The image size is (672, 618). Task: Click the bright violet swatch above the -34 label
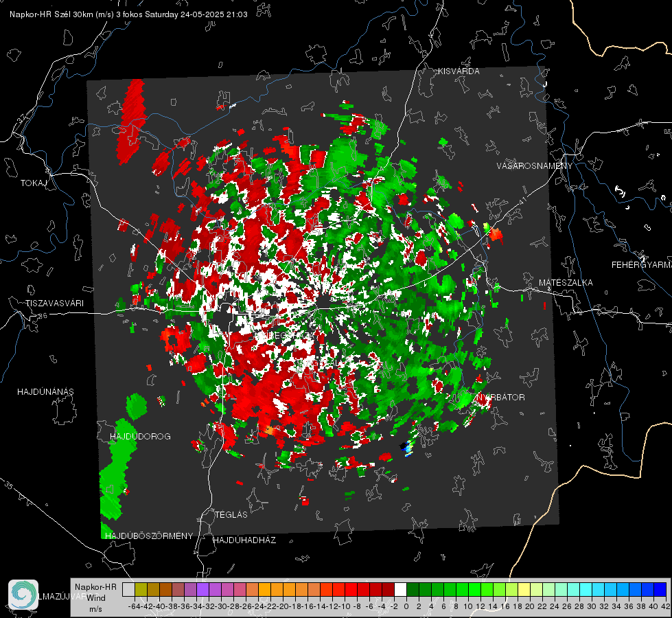coord(202,590)
